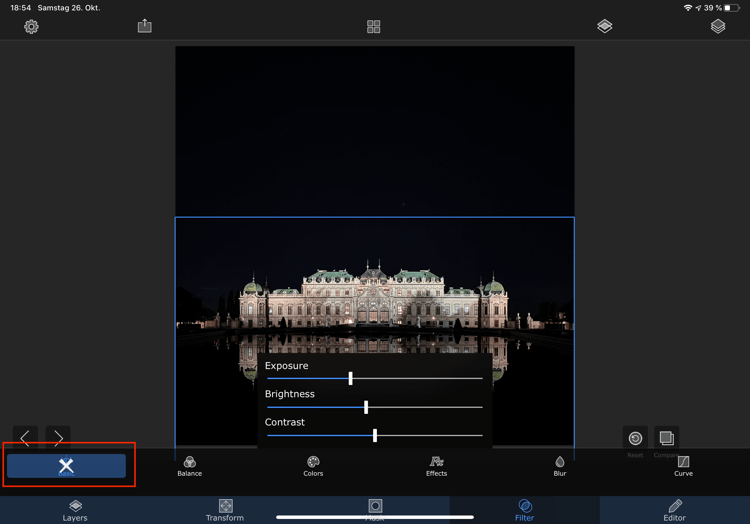750x524 pixels.
Task: Tap the Exposure label
Action: [x=287, y=366]
